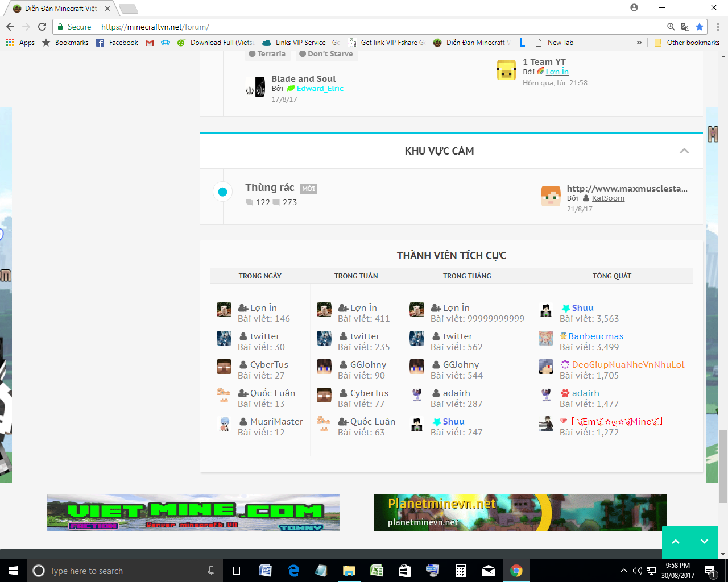Launch Word from the taskbar

265,571
